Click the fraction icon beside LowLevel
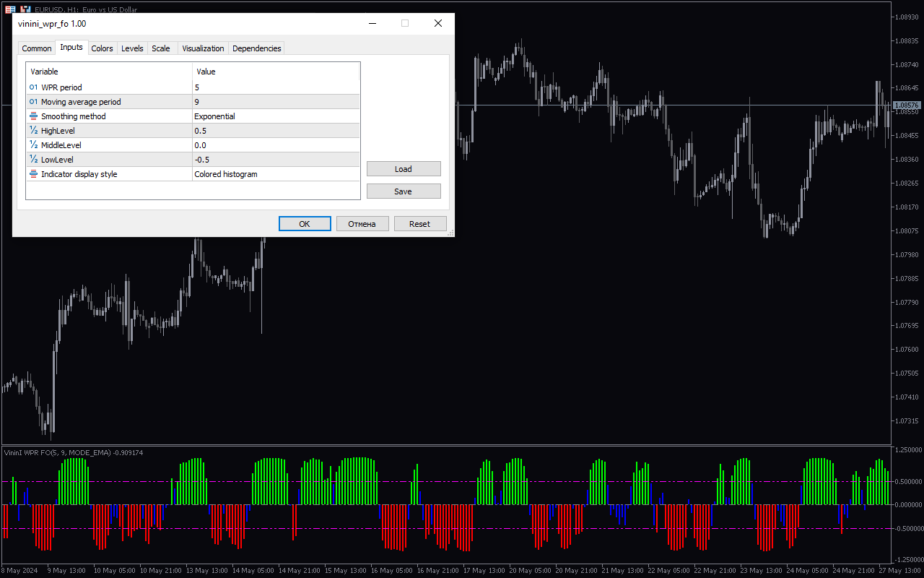Image resolution: width=924 pixels, height=578 pixels. point(33,160)
